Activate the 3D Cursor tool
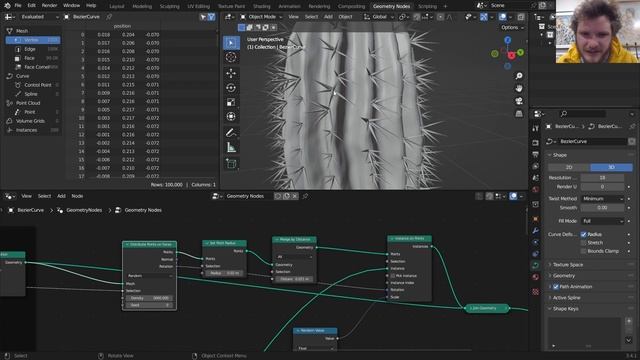Image resolution: width=640 pixels, height=360 pixels. [231, 57]
